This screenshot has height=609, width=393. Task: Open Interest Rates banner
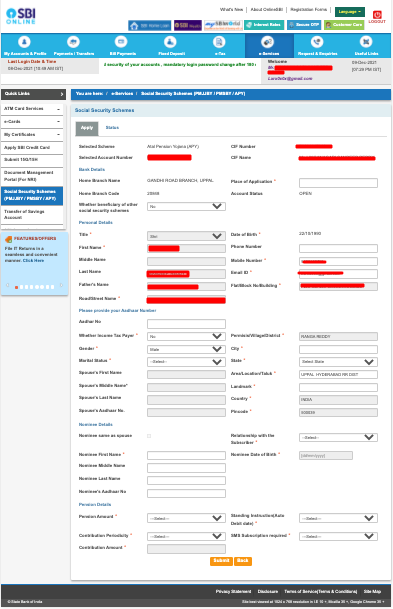[x=264, y=25]
